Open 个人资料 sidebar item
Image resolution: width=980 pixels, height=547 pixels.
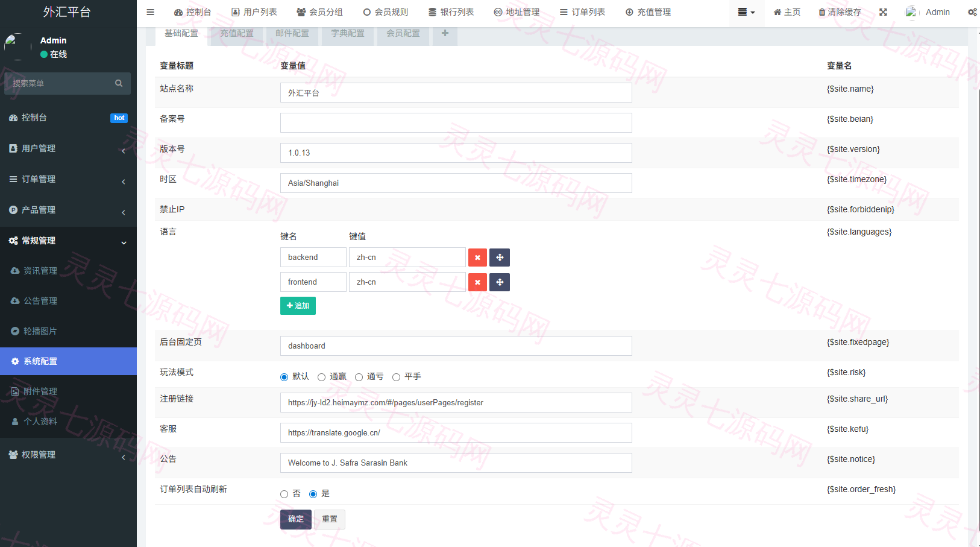coord(68,422)
